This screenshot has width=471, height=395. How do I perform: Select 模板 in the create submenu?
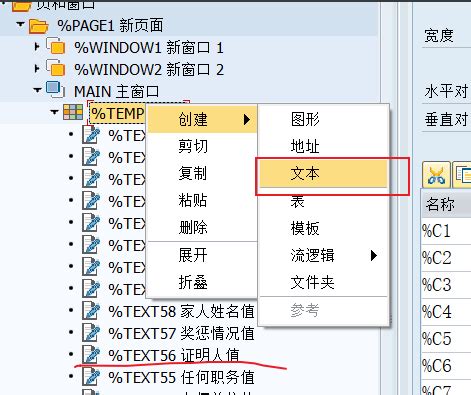point(323,228)
